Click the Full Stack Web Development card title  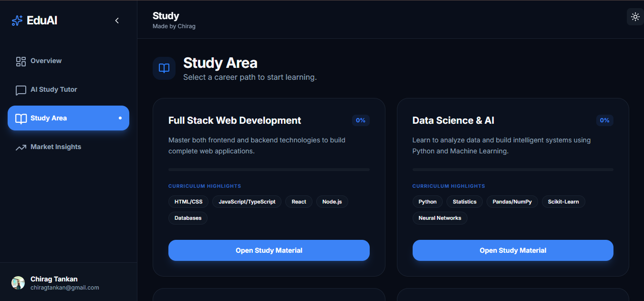coord(235,120)
